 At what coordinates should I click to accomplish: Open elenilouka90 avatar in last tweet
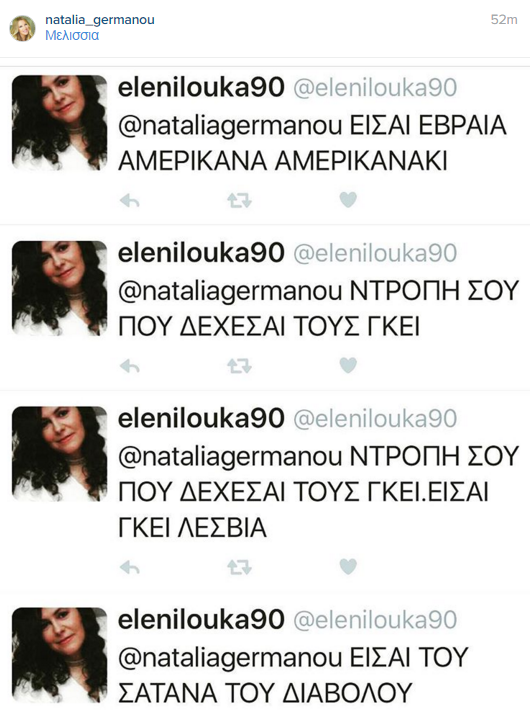tap(59, 655)
